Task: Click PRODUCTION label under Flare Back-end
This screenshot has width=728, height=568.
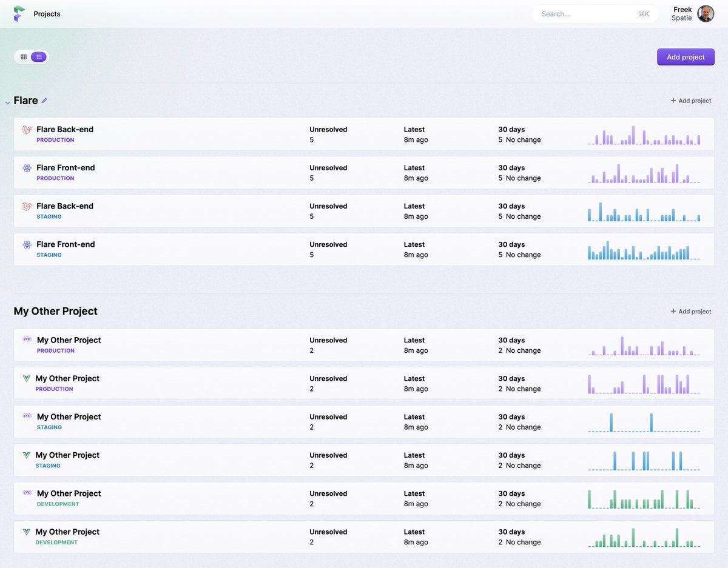Action: coord(55,140)
